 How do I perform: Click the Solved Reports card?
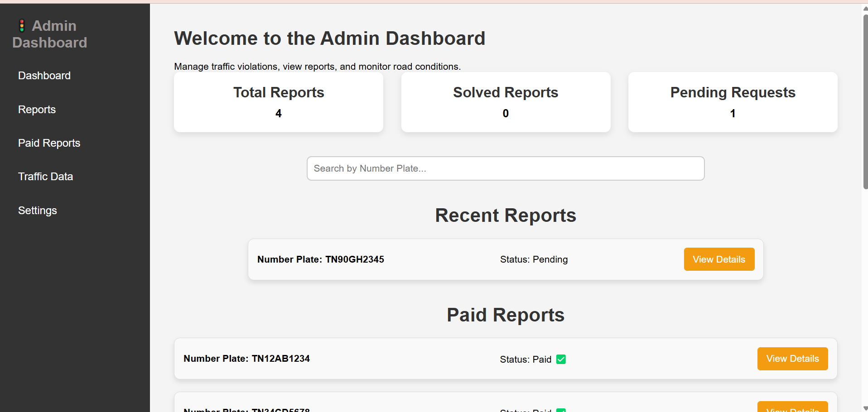[x=506, y=102]
